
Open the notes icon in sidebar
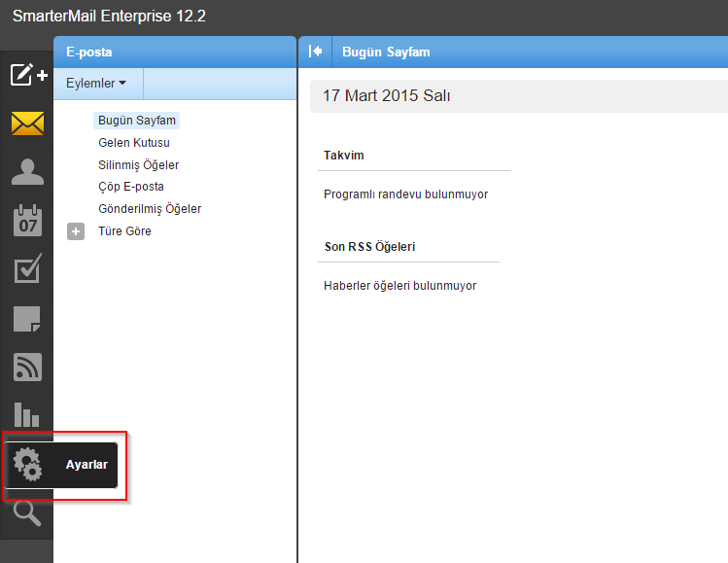(27, 318)
